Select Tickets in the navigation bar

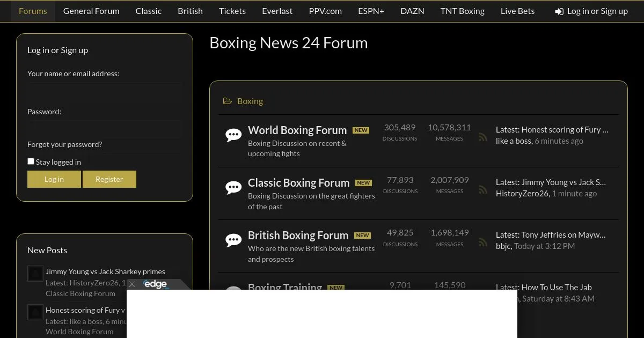(232, 11)
